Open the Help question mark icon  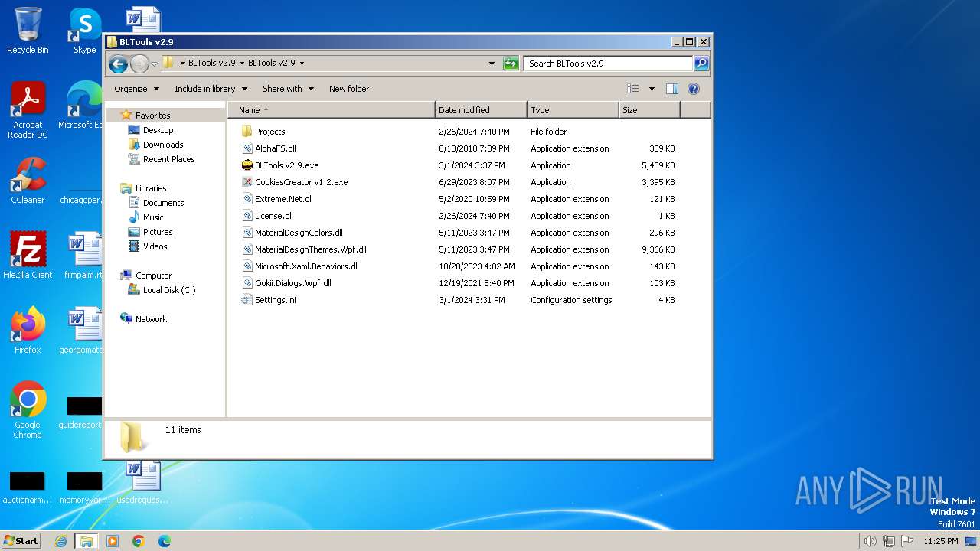pos(694,89)
